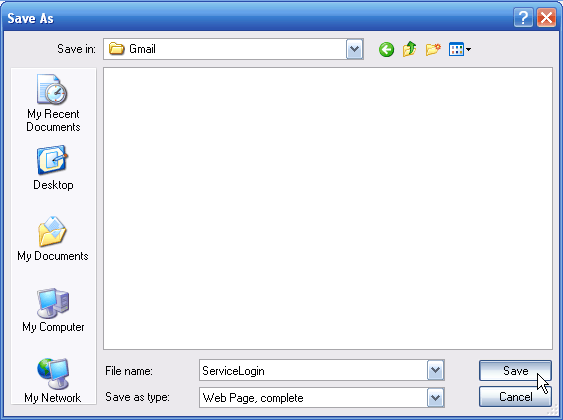The width and height of the screenshot is (563, 420).
Task: Open My Recent Documents in places bar
Action: point(53,103)
